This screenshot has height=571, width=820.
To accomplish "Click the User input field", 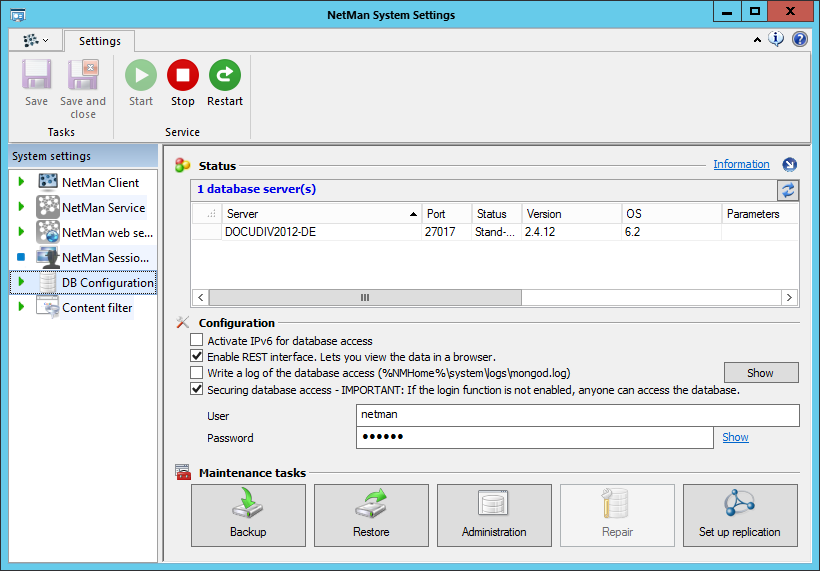I will pos(577,415).
